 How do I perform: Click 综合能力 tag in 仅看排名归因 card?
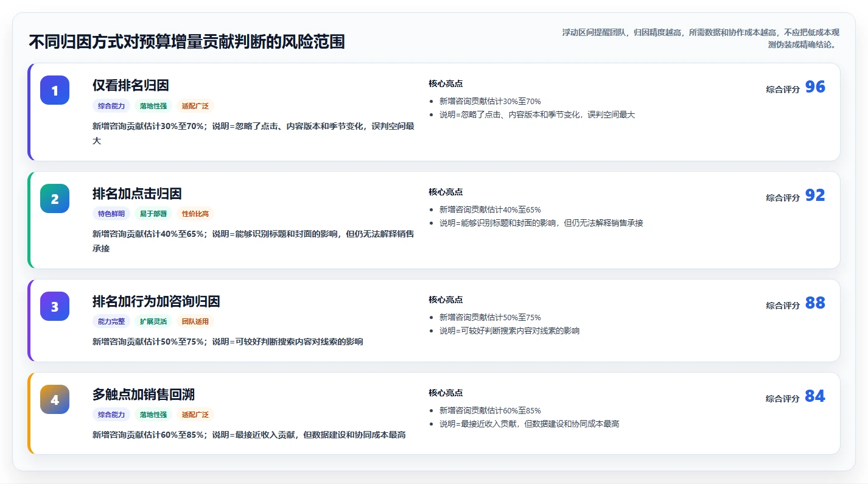click(x=111, y=106)
